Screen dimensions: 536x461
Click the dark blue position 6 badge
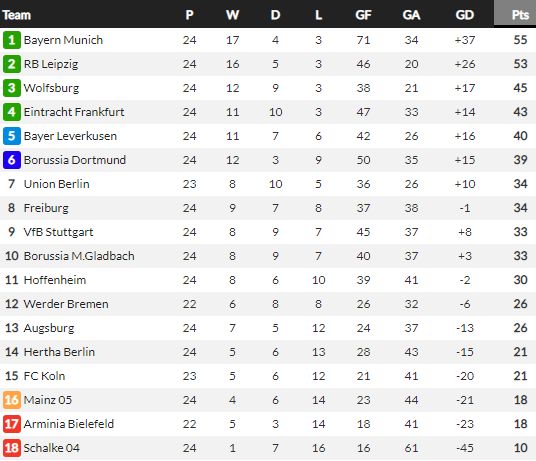click(12, 160)
